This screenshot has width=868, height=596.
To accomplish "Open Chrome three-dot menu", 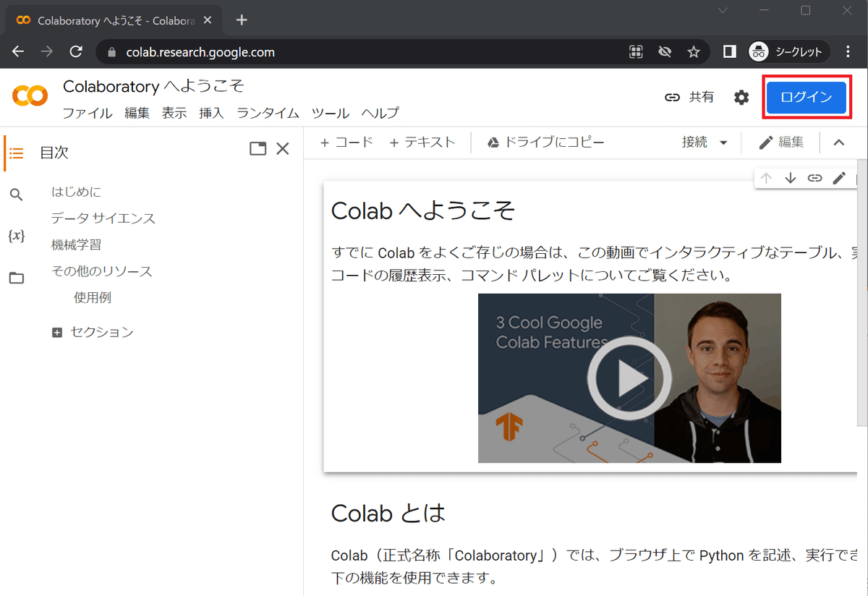I will [x=848, y=52].
